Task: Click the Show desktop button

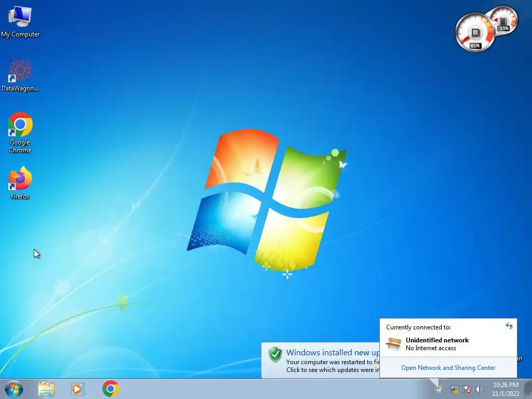Action: click(528, 389)
